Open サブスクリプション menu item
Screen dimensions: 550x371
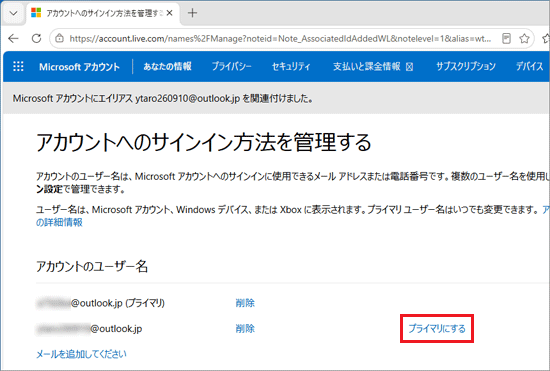[465, 66]
